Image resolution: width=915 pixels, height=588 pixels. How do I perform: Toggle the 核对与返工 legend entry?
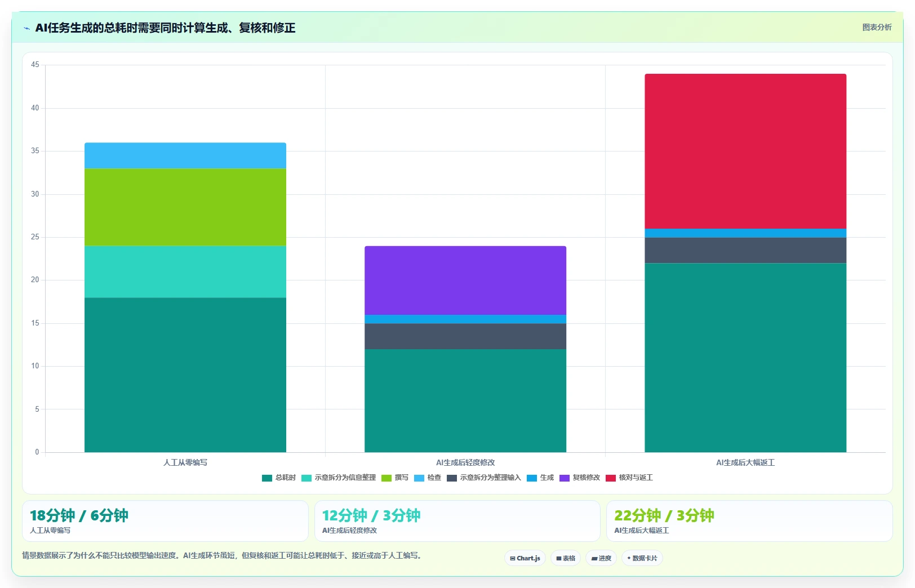coord(629,478)
